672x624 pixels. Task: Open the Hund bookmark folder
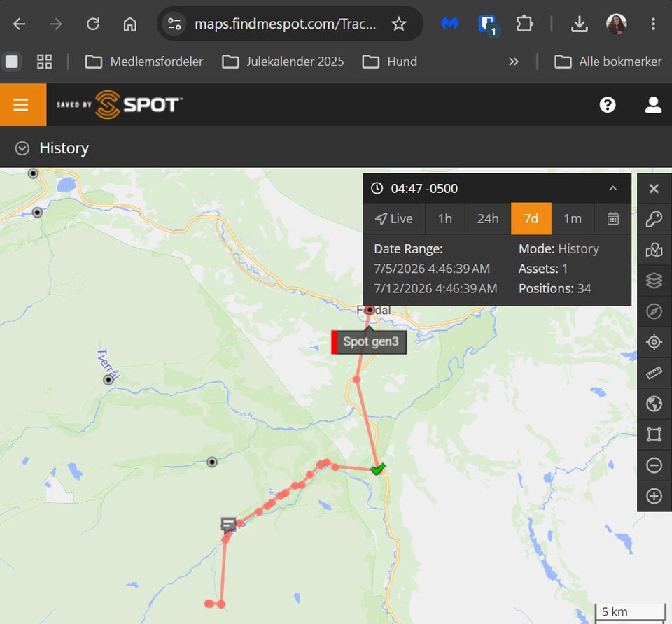pyautogui.click(x=390, y=62)
